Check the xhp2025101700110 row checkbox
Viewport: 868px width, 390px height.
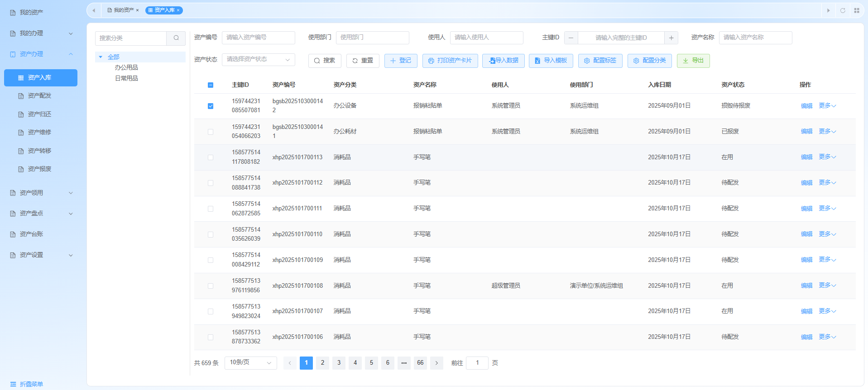pyautogui.click(x=211, y=234)
